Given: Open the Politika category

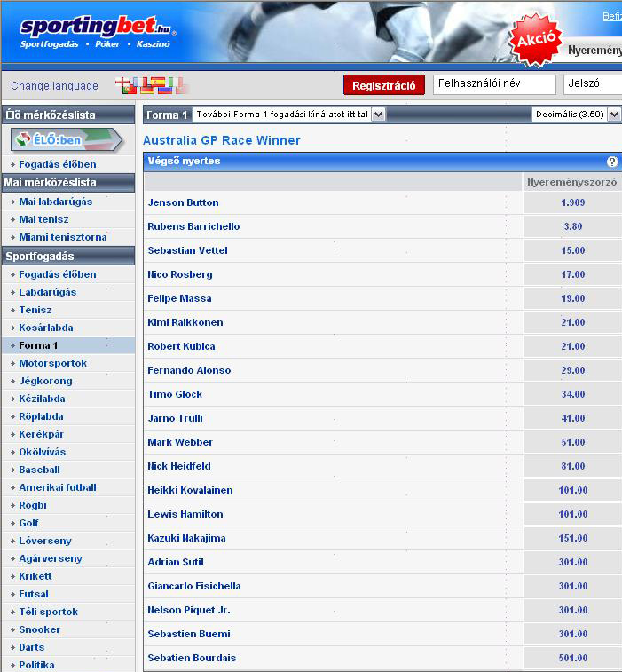Looking at the screenshot, I should click(x=36, y=665).
